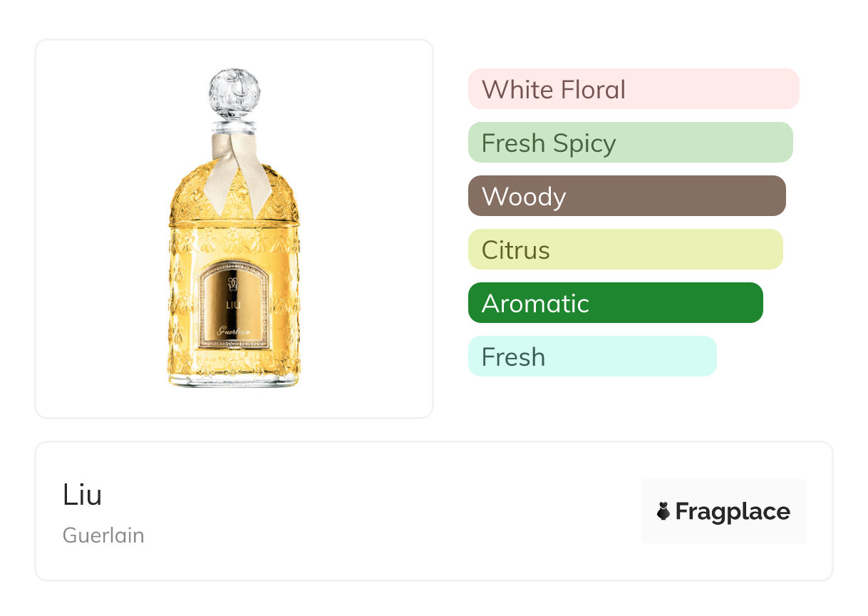Image resolution: width=868 pixels, height=616 pixels.
Task: Select the White Floral accord bar
Action: 633,89
